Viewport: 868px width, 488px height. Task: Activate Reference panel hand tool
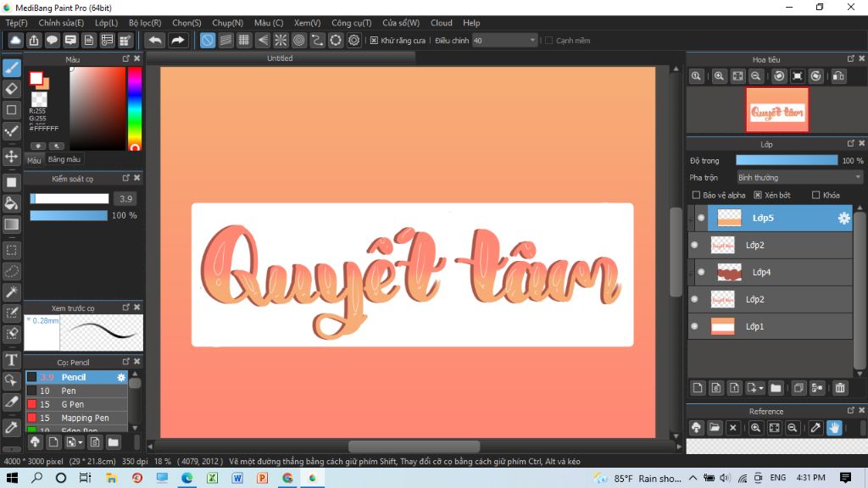coord(834,427)
